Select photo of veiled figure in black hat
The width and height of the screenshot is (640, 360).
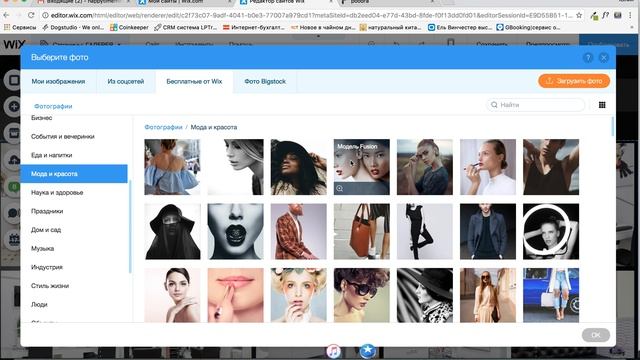172,231
